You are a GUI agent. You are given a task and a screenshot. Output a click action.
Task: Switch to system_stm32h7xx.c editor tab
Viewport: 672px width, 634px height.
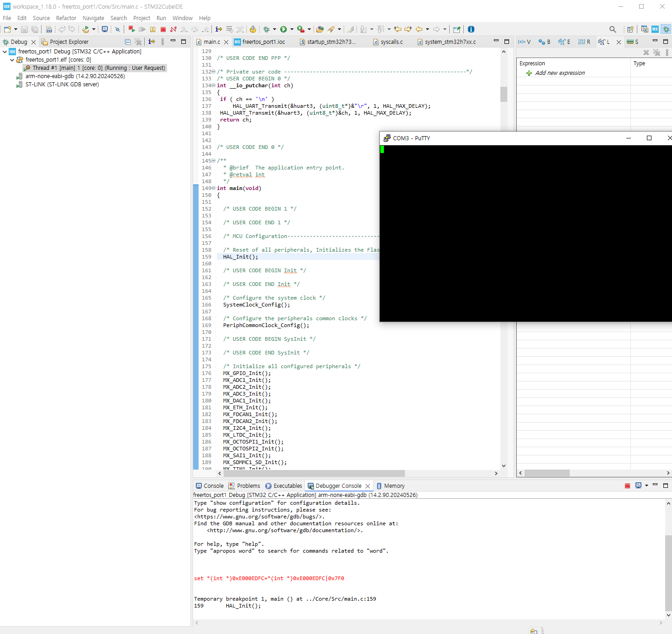pos(446,42)
